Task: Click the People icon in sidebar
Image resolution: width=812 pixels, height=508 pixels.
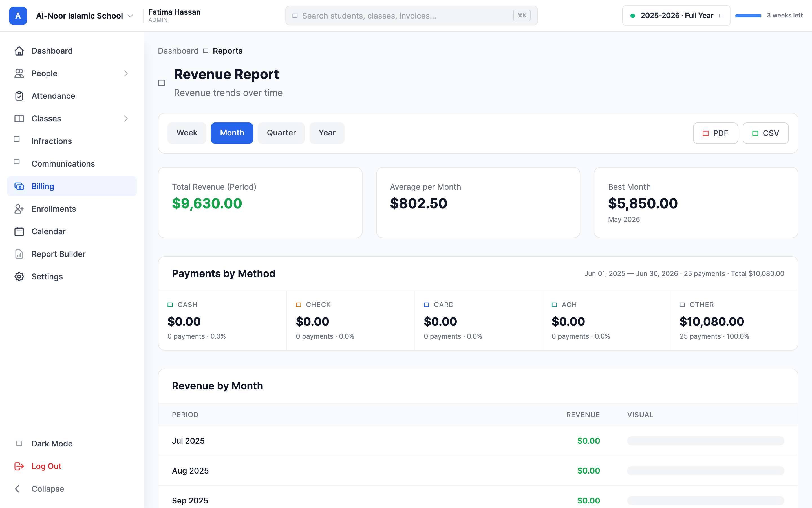Action: (x=19, y=73)
